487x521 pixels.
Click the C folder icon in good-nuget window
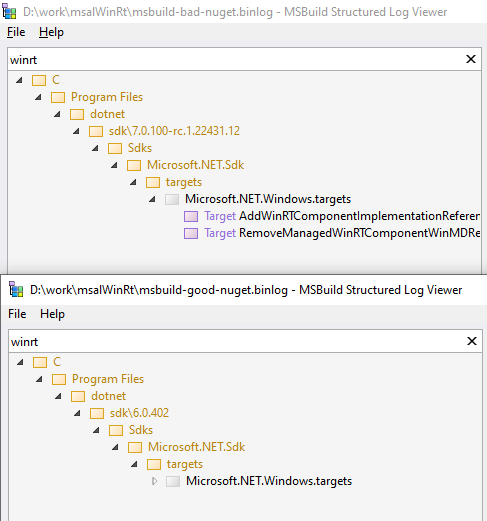click(40, 362)
